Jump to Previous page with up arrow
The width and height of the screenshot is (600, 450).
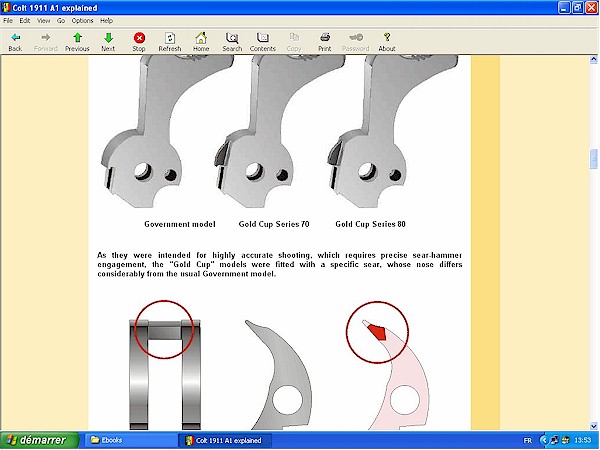tap(77, 42)
